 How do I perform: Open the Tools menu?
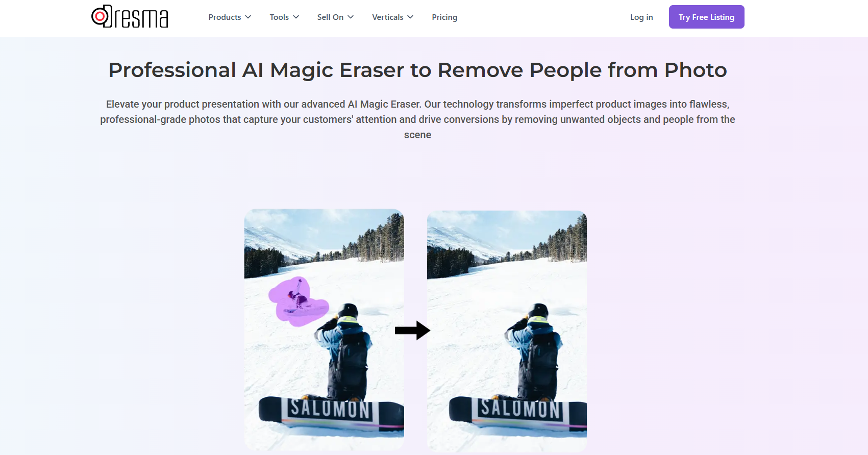(284, 17)
